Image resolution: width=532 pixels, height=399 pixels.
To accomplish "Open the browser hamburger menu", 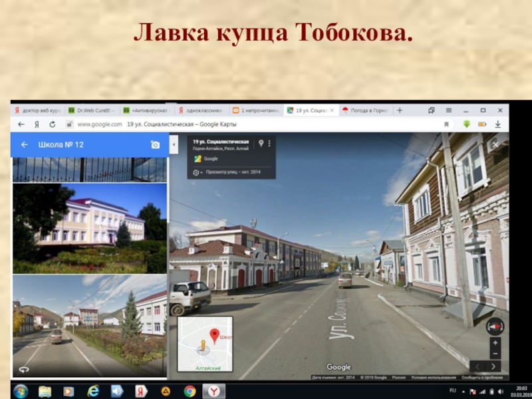I will (448, 110).
